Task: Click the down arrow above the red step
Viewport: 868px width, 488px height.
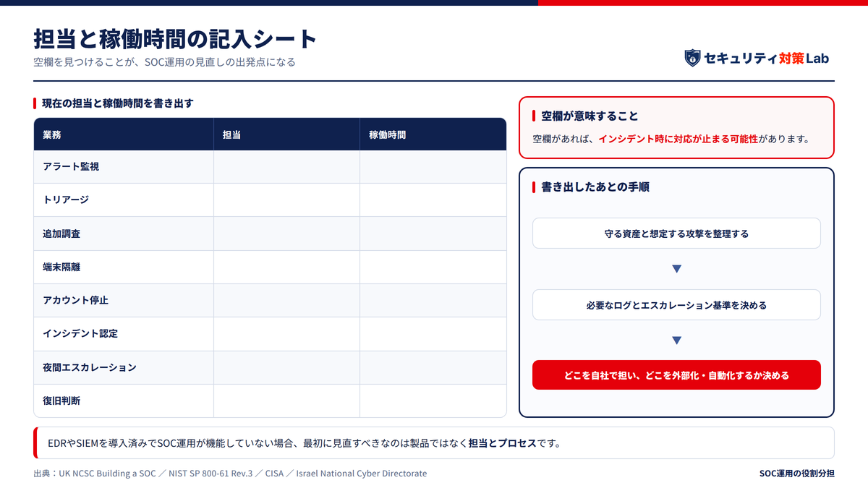Action: pyautogui.click(x=676, y=341)
